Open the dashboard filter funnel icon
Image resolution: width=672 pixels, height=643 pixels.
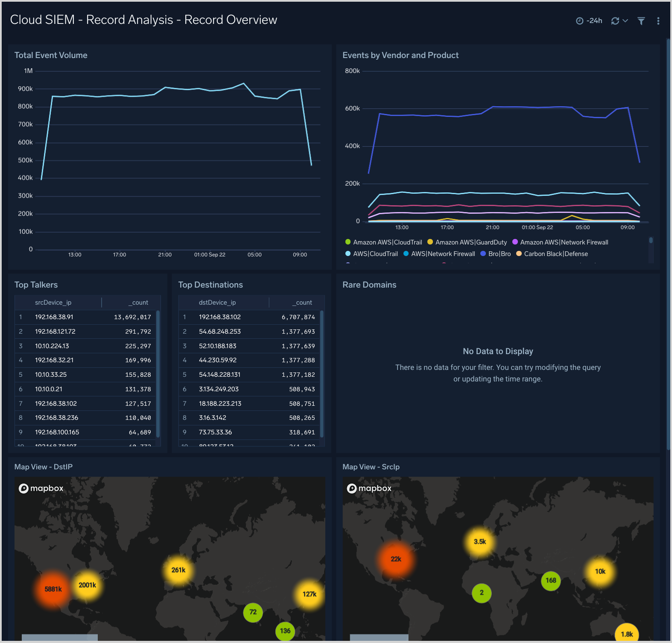(x=641, y=21)
